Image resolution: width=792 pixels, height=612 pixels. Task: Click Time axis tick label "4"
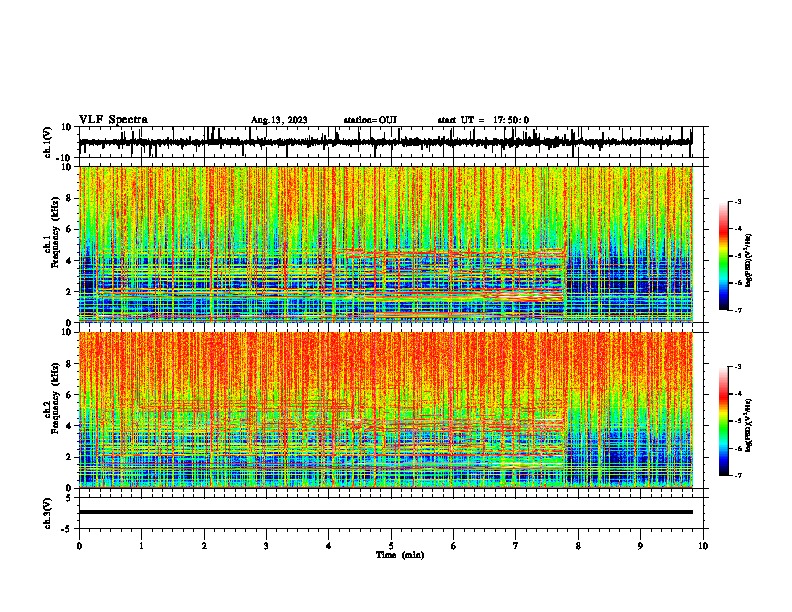pyautogui.click(x=329, y=546)
